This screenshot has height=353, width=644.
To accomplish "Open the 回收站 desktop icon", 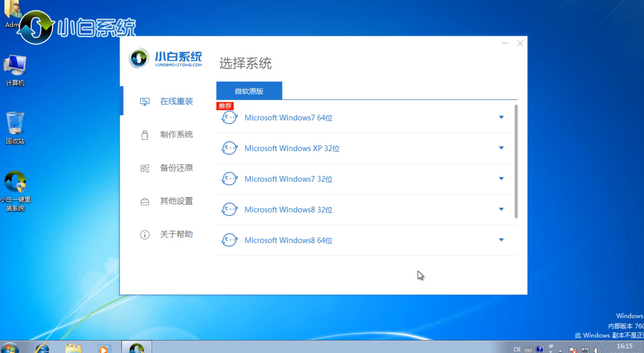I will [15, 128].
